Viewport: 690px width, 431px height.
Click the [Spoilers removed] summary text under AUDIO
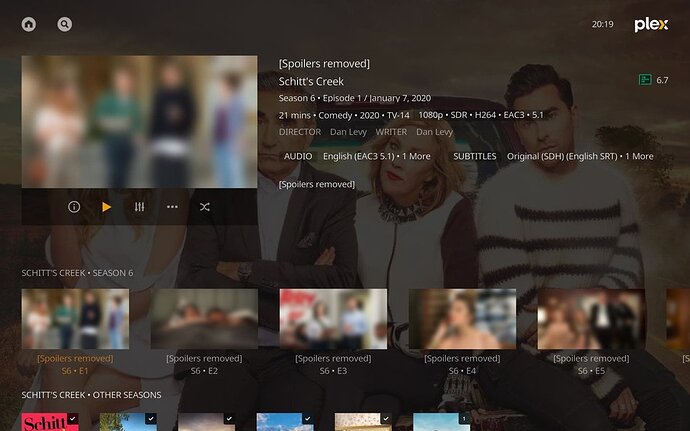pyautogui.click(x=317, y=184)
